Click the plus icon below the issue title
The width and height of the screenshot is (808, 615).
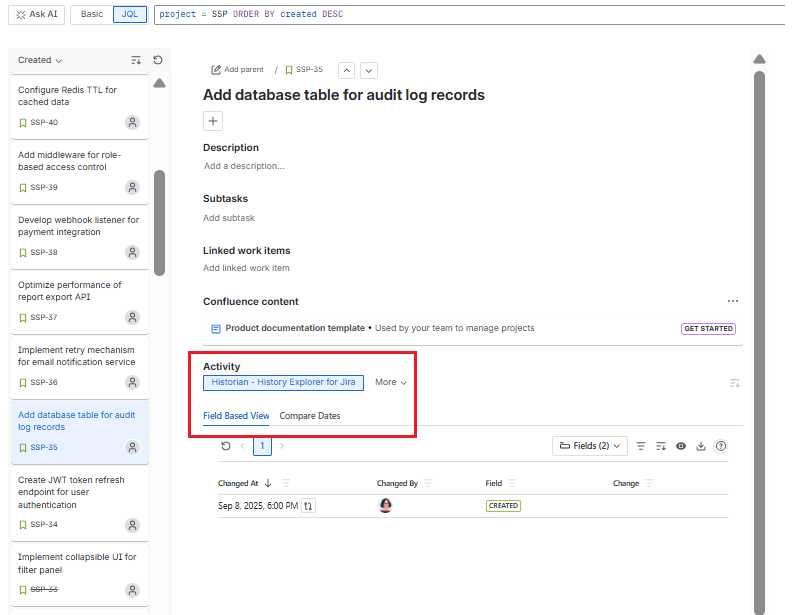click(212, 120)
